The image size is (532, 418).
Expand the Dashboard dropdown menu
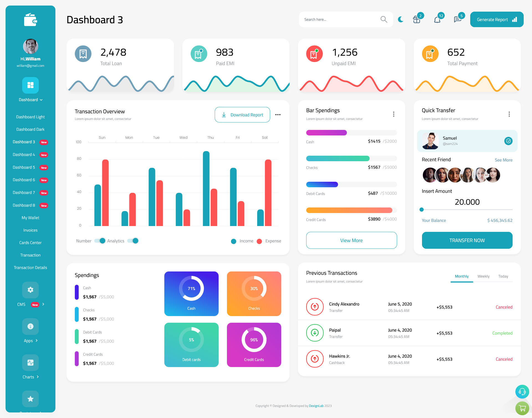(x=31, y=100)
